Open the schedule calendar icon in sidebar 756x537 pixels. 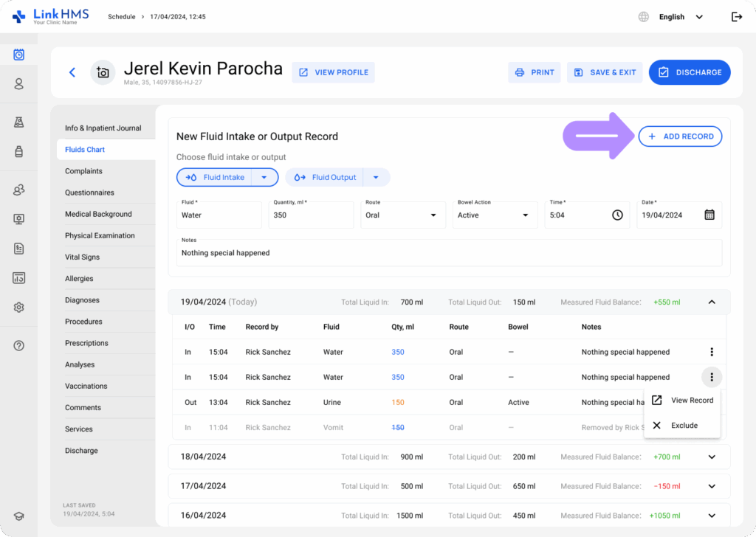coord(19,55)
